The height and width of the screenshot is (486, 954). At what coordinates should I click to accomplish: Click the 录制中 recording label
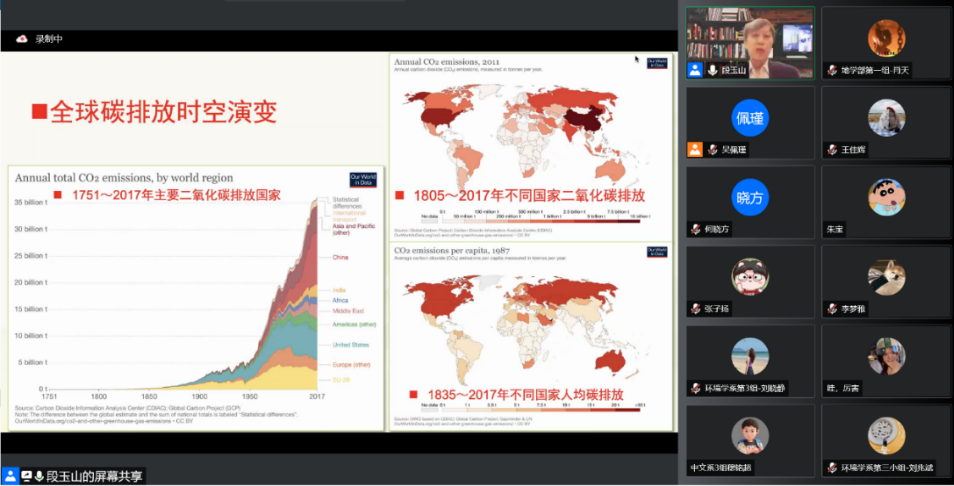pyautogui.click(x=49, y=39)
